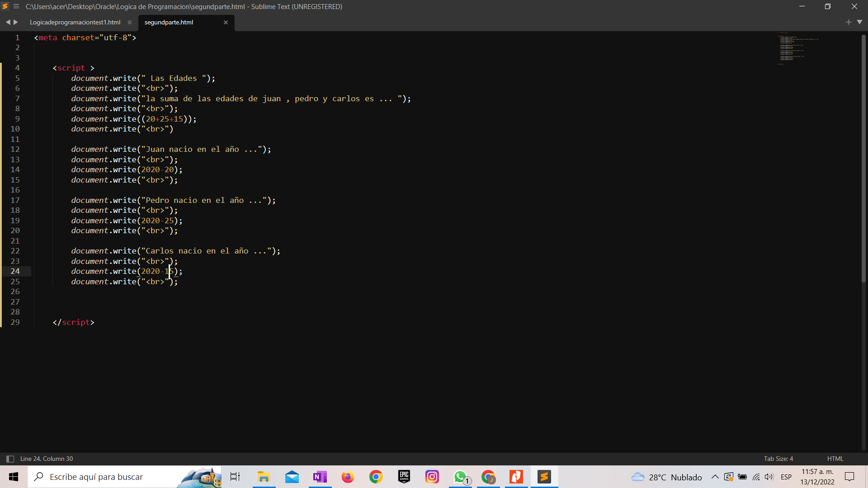Click the security tray icon beside the battery
Screen dimensions: 868x488
coord(728,477)
